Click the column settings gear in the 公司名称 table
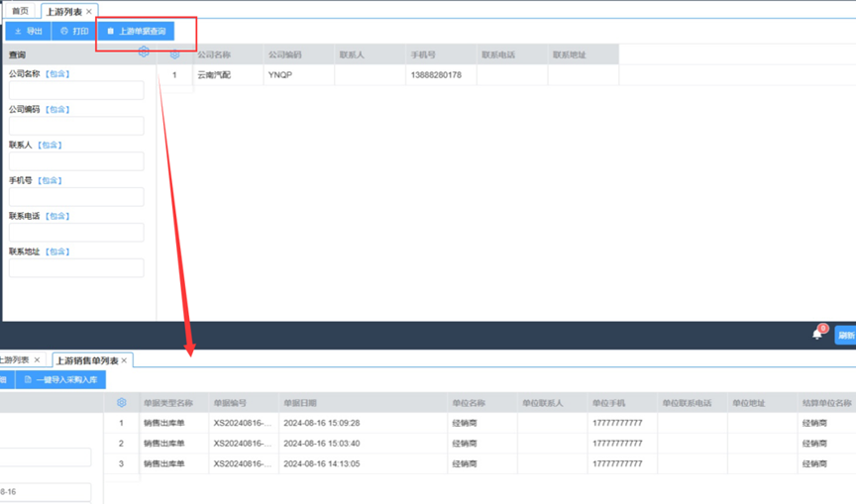The image size is (856, 504). click(174, 54)
